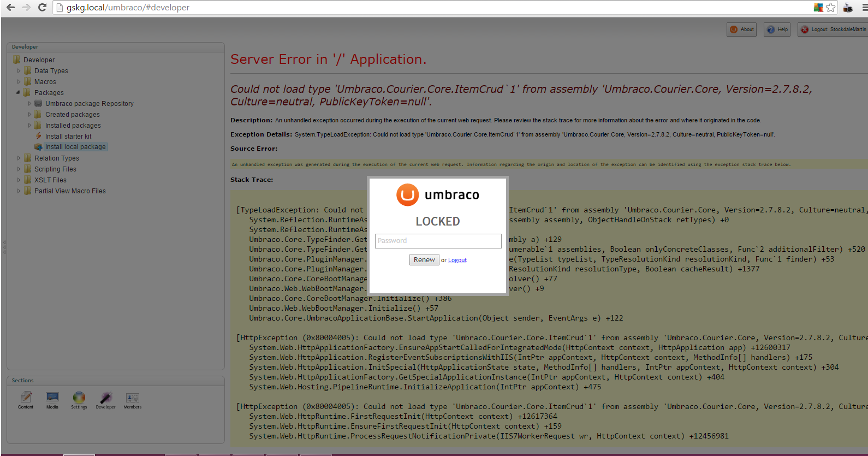Click the package Repository server icon
This screenshot has width=868, height=456.
(x=38, y=103)
